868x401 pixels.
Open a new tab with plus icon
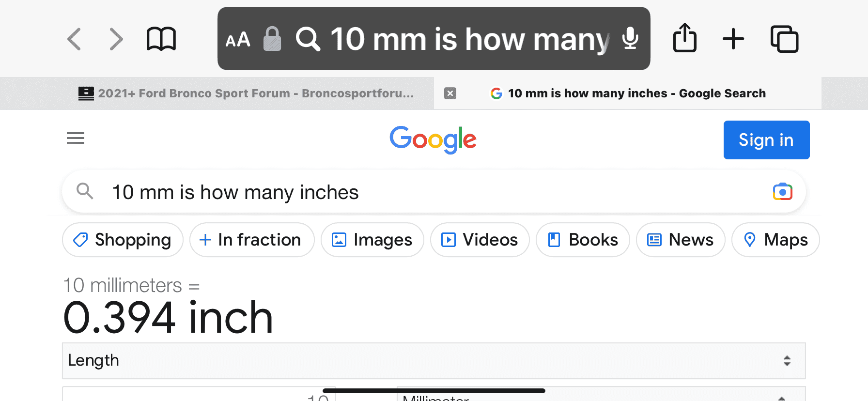pos(733,39)
